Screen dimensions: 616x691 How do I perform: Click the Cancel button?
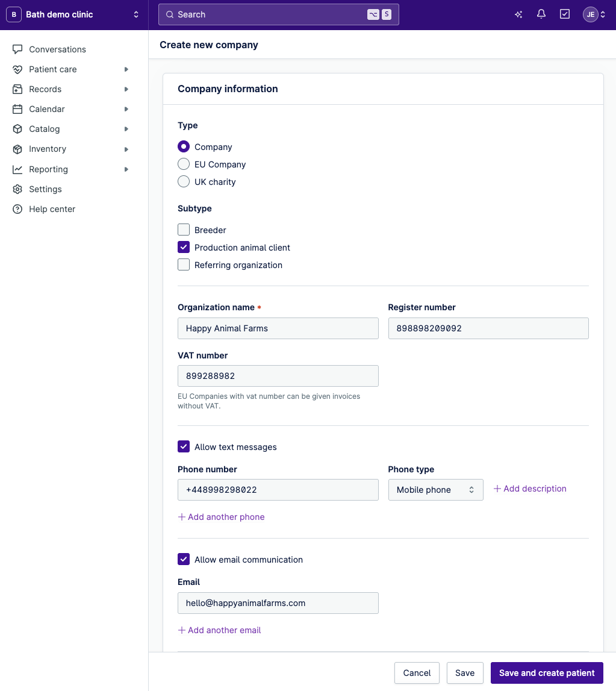click(417, 673)
